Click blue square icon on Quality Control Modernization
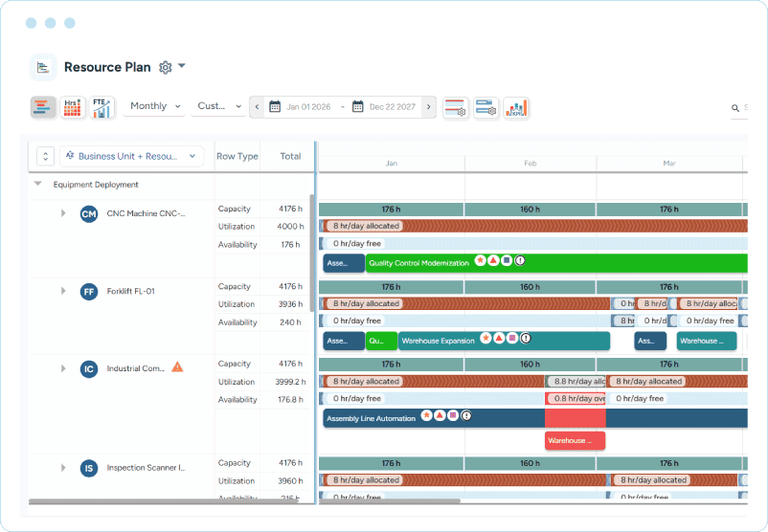This screenshot has width=768, height=532. click(507, 260)
